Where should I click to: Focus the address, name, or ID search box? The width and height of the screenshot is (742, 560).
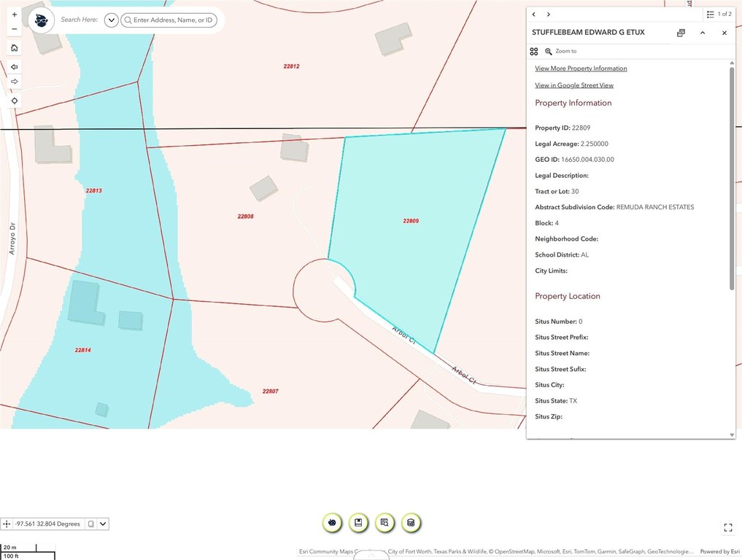click(169, 20)
